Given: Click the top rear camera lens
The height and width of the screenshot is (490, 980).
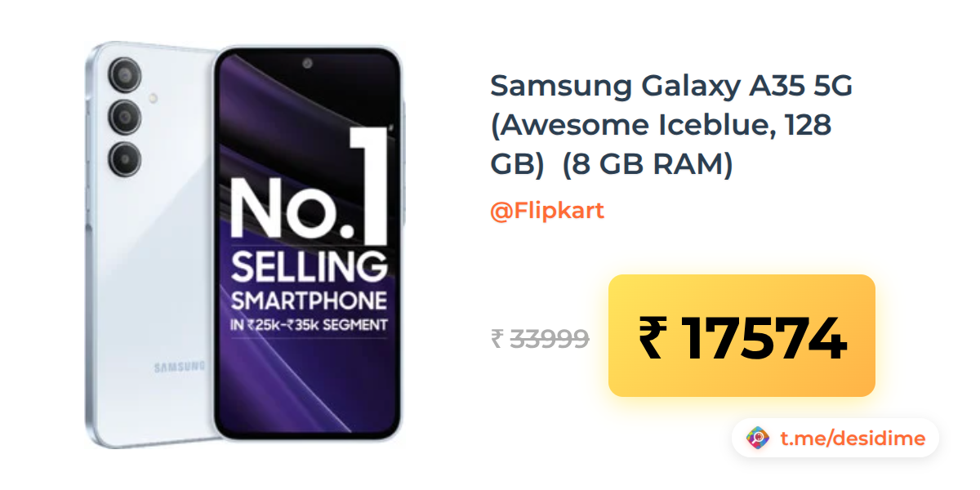Looking at the screenshot, I should tap(125, 75).
